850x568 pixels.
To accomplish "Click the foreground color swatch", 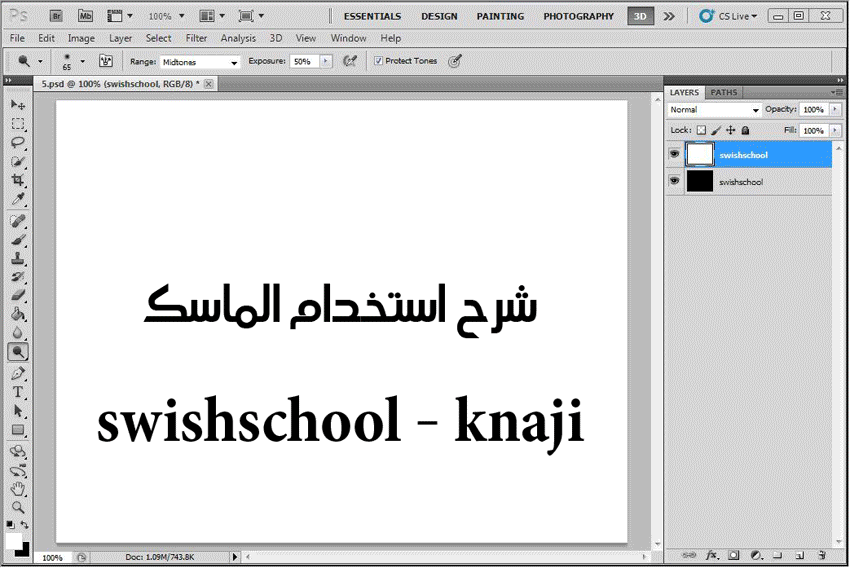I will [14, 540].
